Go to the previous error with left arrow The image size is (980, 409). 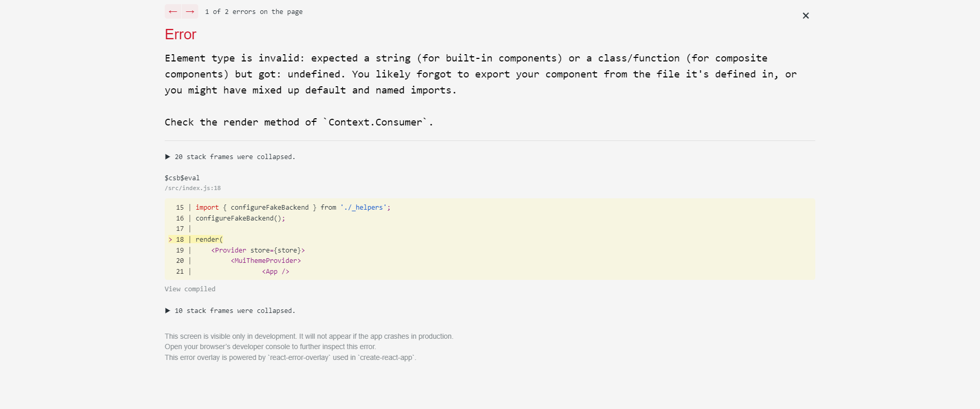(x=173, y=11)
